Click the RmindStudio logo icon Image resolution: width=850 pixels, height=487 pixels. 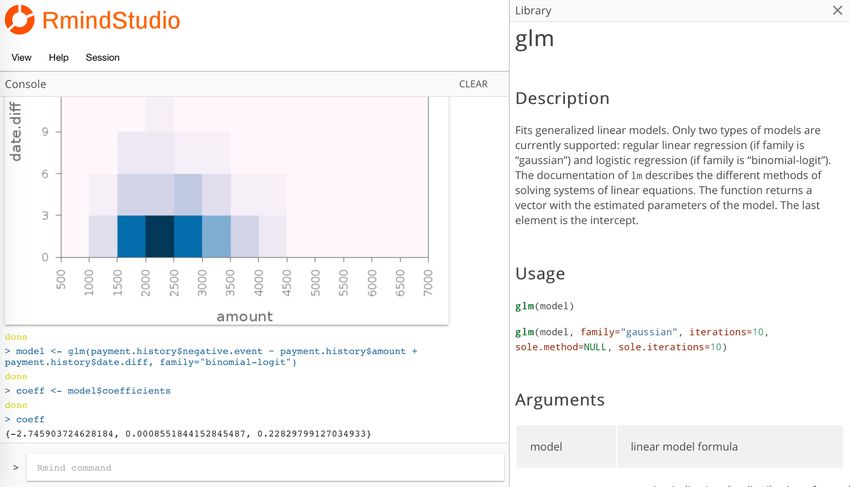click(20, 20)
